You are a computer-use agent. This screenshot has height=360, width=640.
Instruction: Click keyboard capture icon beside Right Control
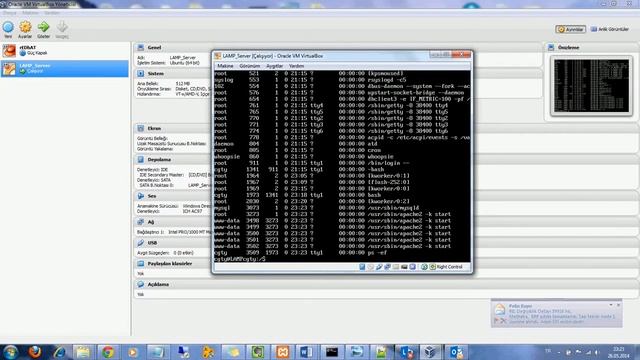[433, 267]
